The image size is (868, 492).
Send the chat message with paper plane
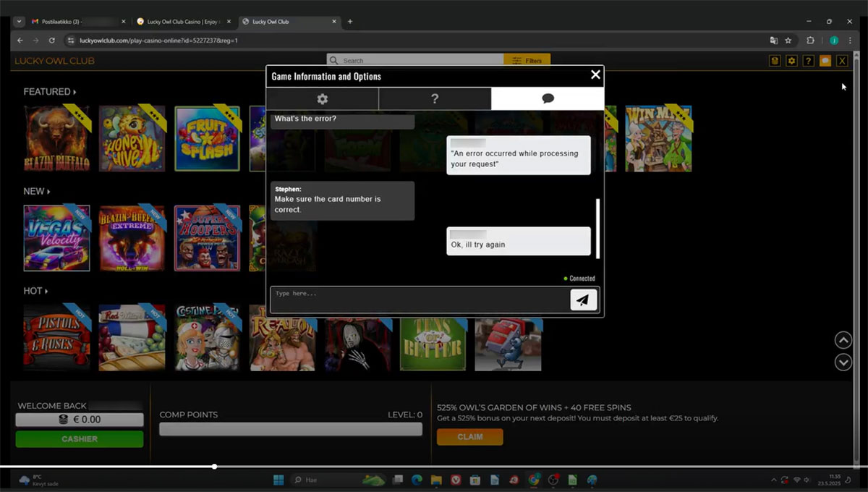(x=584, y=300)
